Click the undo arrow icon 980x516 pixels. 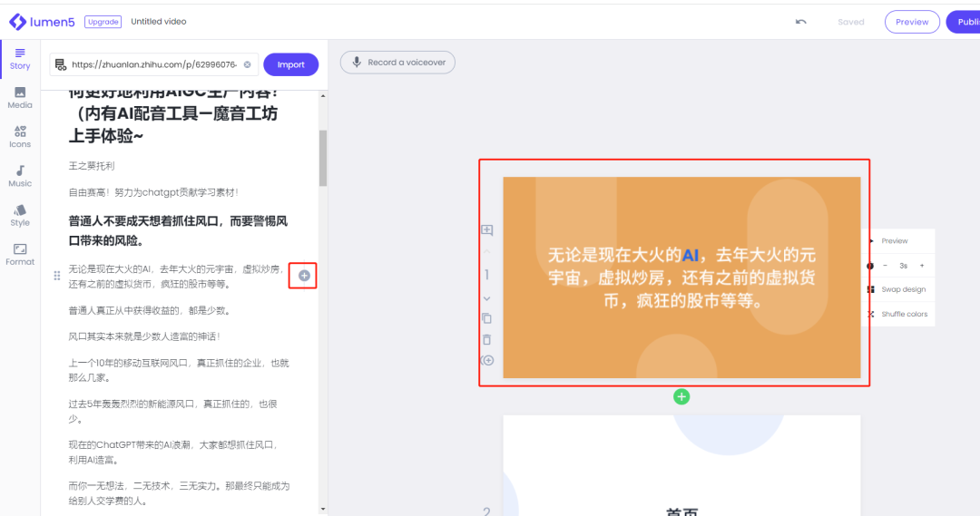click(800, 22)
